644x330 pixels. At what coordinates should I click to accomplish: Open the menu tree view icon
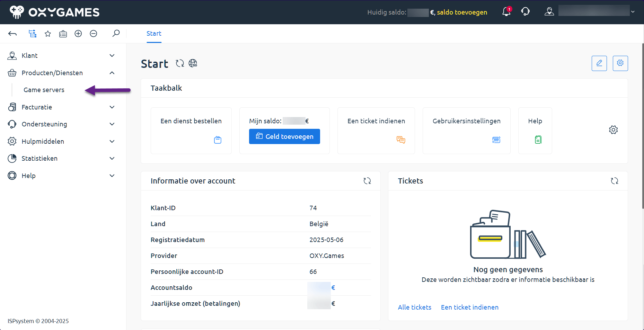(33, 34)
